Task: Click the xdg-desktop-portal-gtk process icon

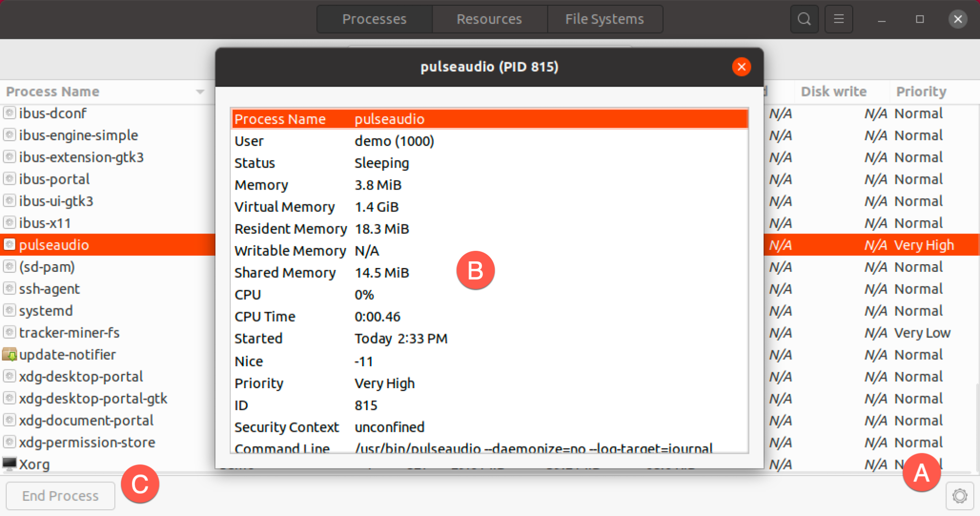Action: [9, 398]
